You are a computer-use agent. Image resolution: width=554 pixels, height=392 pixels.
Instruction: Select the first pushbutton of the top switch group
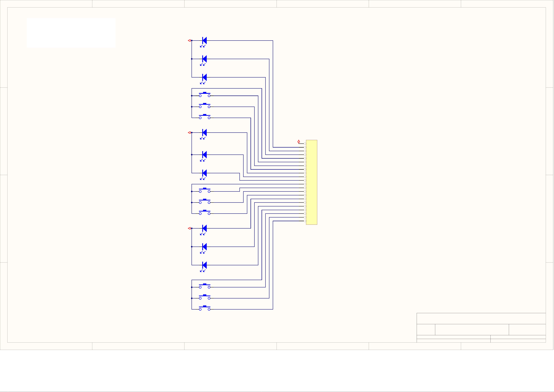coord(204,94)
